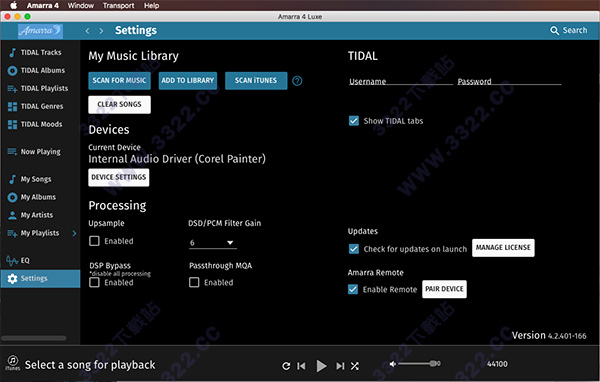
Task: Toggle Enable Remote checkbox
Action: pos(353,289)
